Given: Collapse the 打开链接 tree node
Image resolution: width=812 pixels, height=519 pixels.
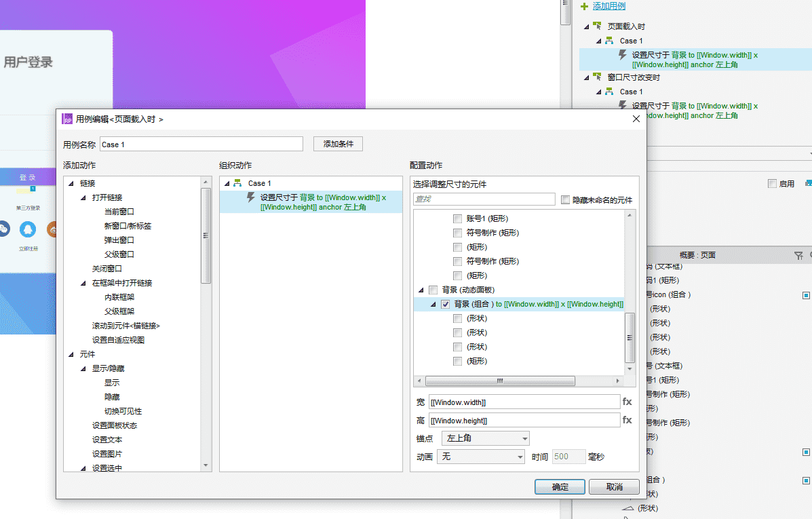Looking at the screenshot, I should [x=84, y=197].
